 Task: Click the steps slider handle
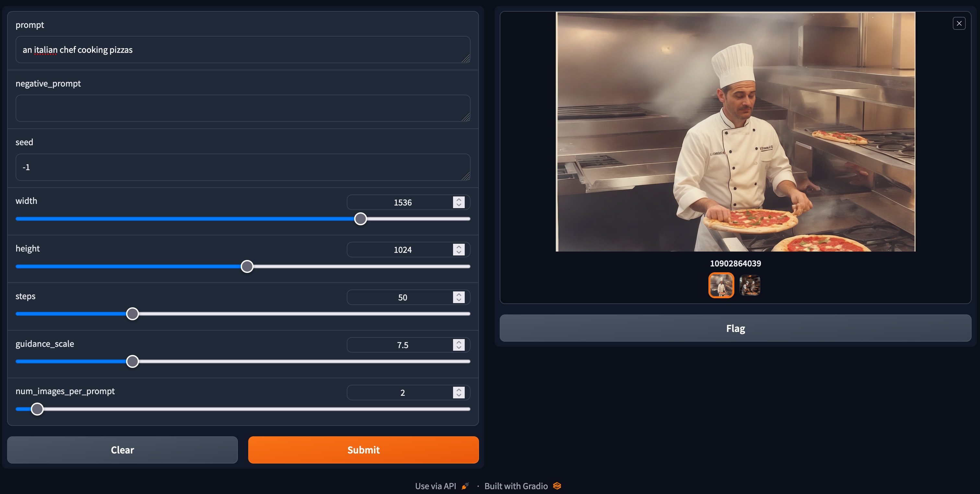click(x=133, y=314)
